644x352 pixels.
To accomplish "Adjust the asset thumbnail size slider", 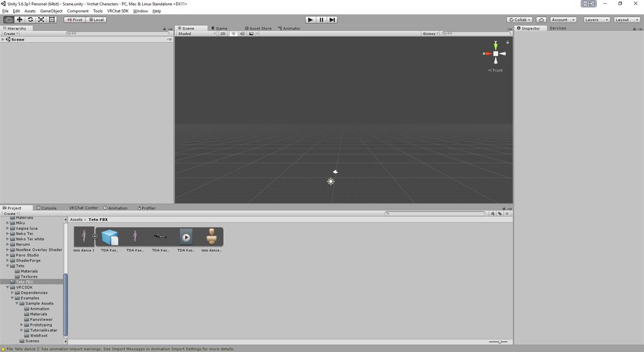I will coord(498,342).
